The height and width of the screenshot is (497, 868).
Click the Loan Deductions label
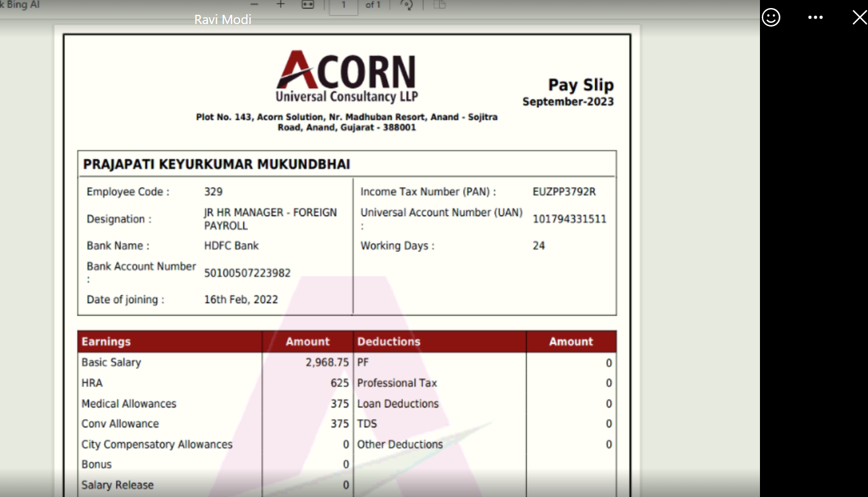tap(398, 404)
